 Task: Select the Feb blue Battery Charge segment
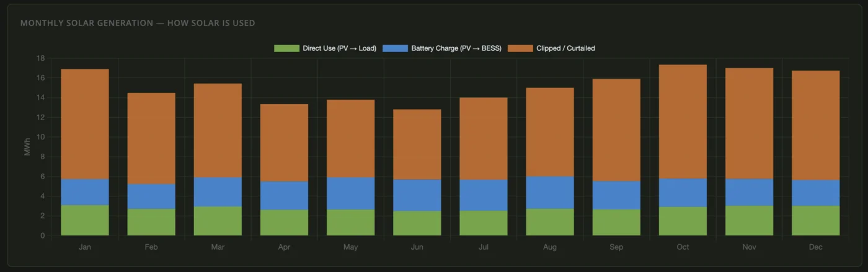(x=151, y=196)
